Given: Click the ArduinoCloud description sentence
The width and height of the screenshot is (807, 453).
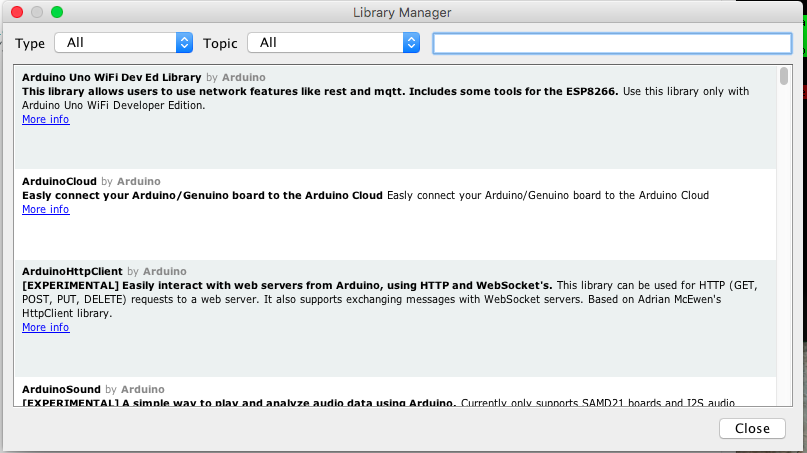Looking at the screenshot, I should 365,196.
